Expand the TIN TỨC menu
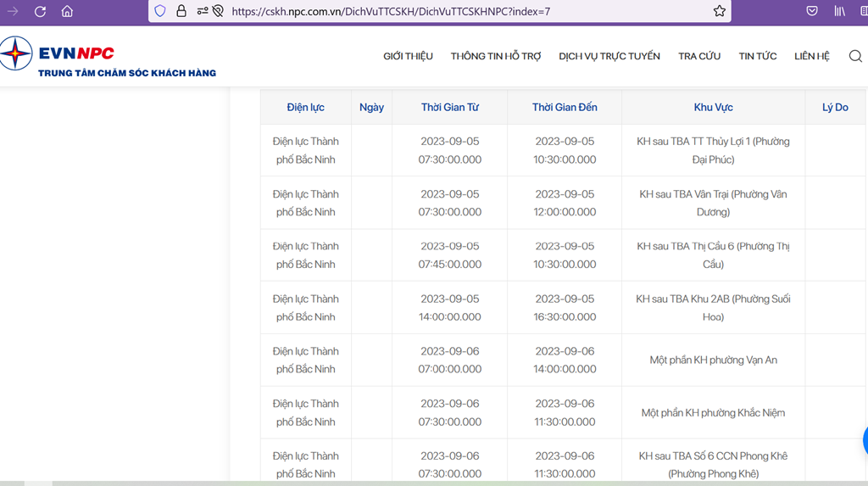 (757, 56)
